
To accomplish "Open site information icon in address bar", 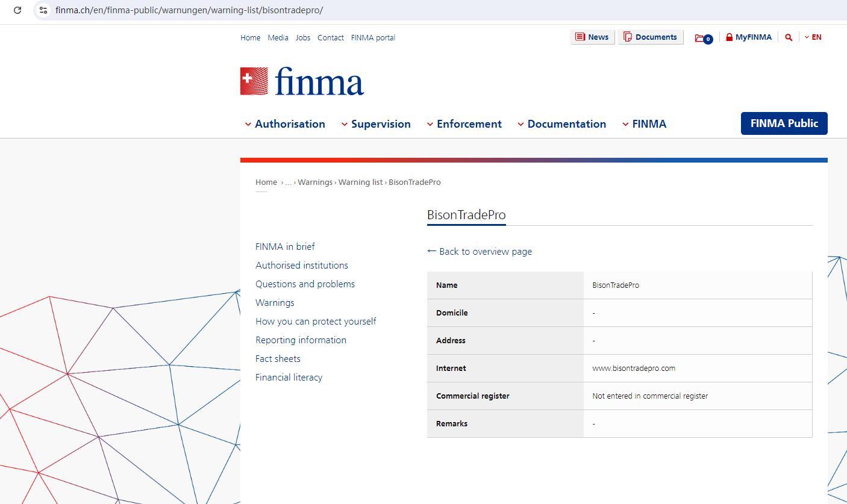I will point(43,10).
